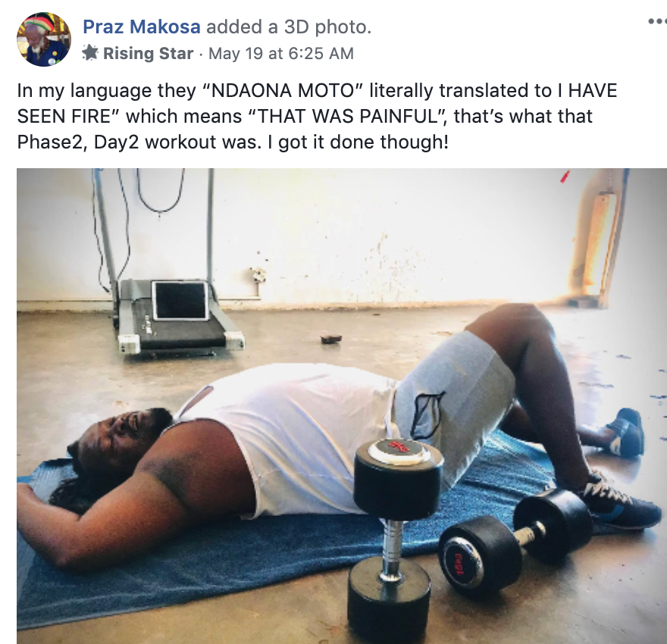Image resolution: width=667 pixels, height=644 pixels.
Task: Click the 'added a 3D photo' text
Action: (289, 27)
